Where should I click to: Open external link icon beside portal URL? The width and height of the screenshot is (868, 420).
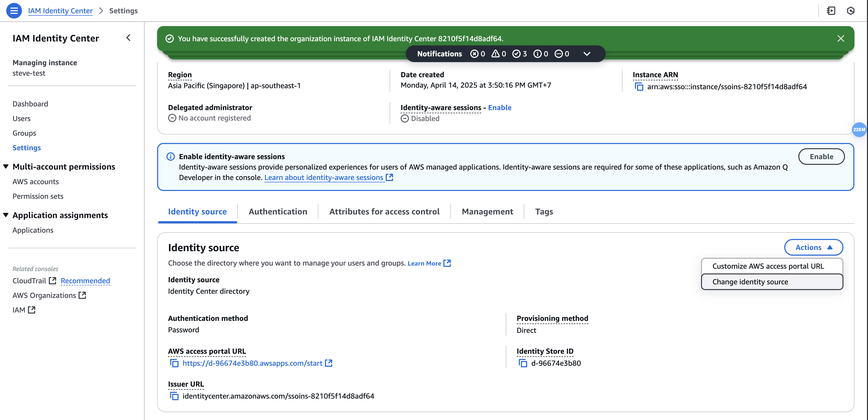[329, 363]
